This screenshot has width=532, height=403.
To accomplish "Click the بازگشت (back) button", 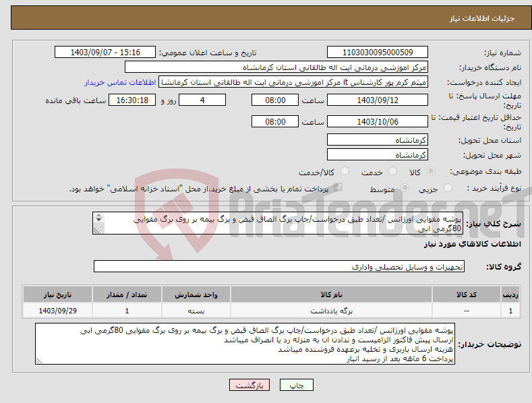I will 249,385.
